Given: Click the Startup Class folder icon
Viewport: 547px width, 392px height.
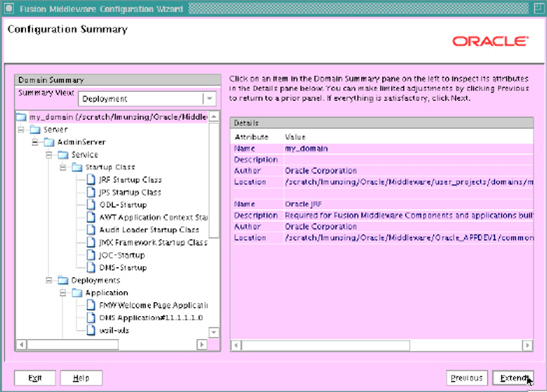Looking at the screenshot, I should coord(77,167).
